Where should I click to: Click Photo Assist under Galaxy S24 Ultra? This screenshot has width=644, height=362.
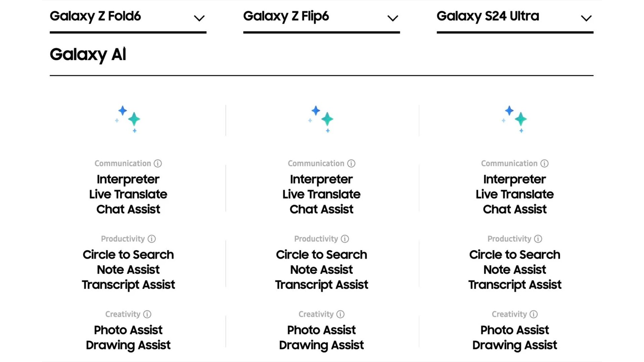coord(515,330)
